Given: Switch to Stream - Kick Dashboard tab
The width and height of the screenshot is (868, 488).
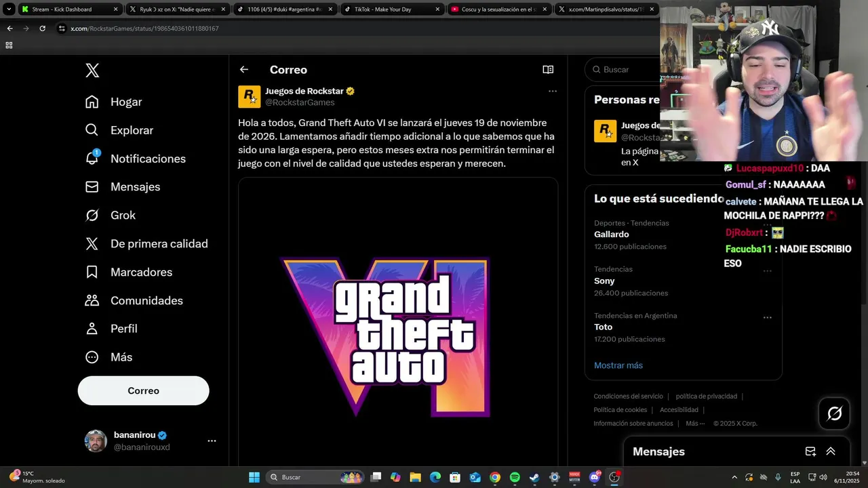Looking at the screenshot, I should [x=70, y=9].
